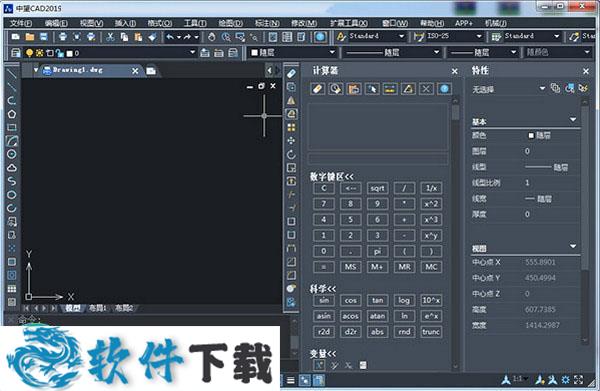600x391 pixels.
Task: Open a drawing with the folder icon
Action: point(30,37)
